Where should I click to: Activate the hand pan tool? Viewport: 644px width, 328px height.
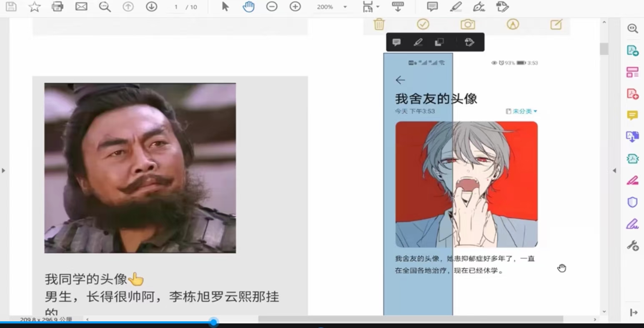coord(248,7)
